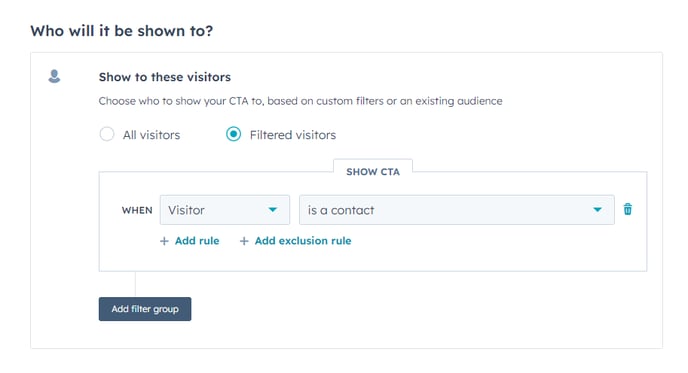Viewport: 688px width, 373px height.
Task: Expand 'is a contact' via its caret arrow
Action: coord(597,210)
